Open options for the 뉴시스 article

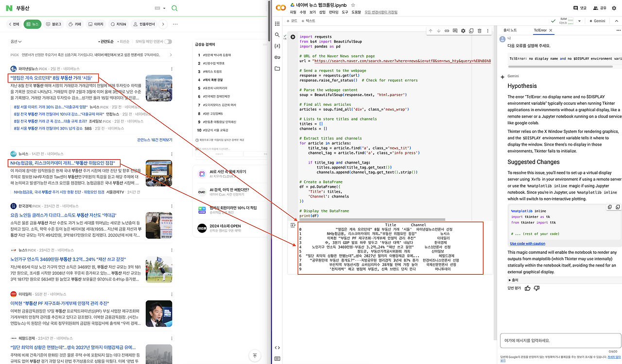tap(172, 153)
